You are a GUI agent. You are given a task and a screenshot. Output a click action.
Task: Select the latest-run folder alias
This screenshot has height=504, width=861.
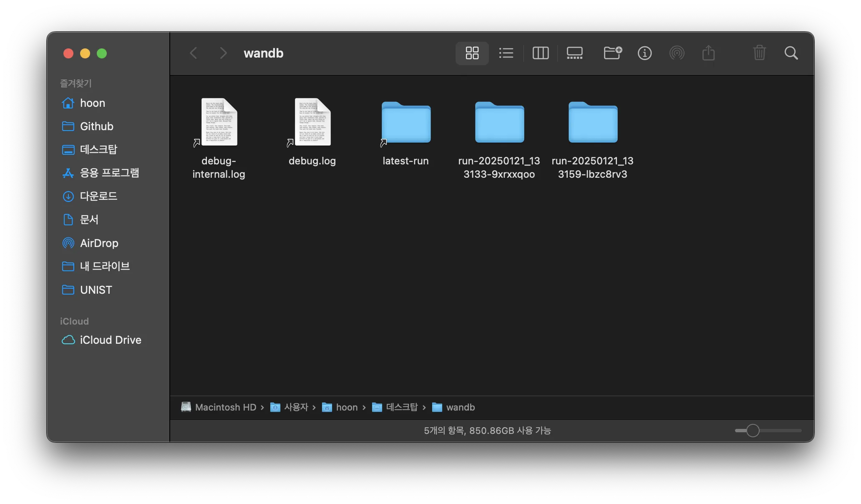click(405, 123)
